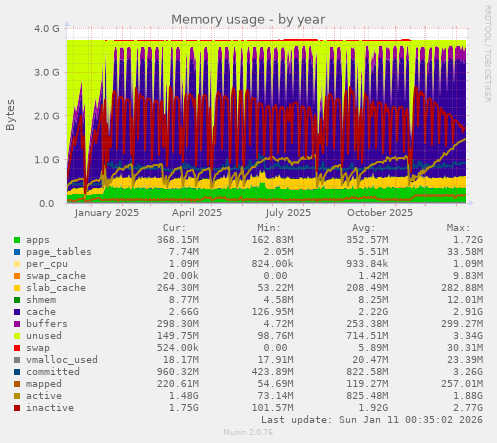Viewport: 497px width, 443px height.
Task: Click the 'inactive' legend label
Action: [x=50, y=408]
